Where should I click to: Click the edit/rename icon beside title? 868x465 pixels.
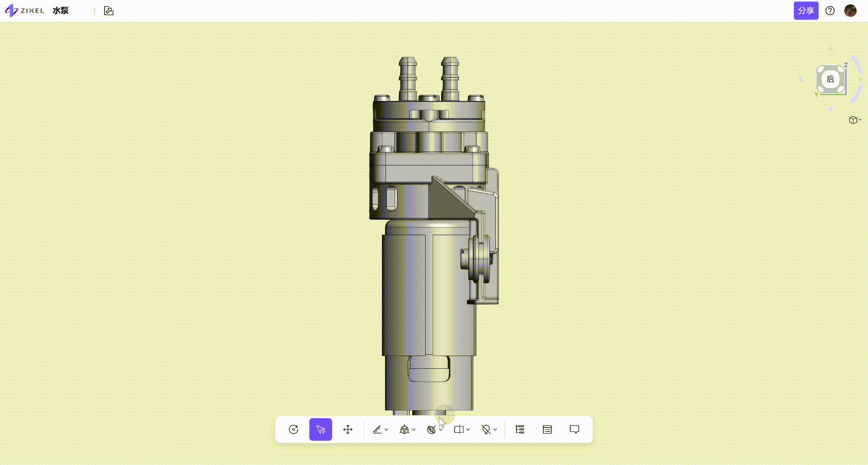108,11
